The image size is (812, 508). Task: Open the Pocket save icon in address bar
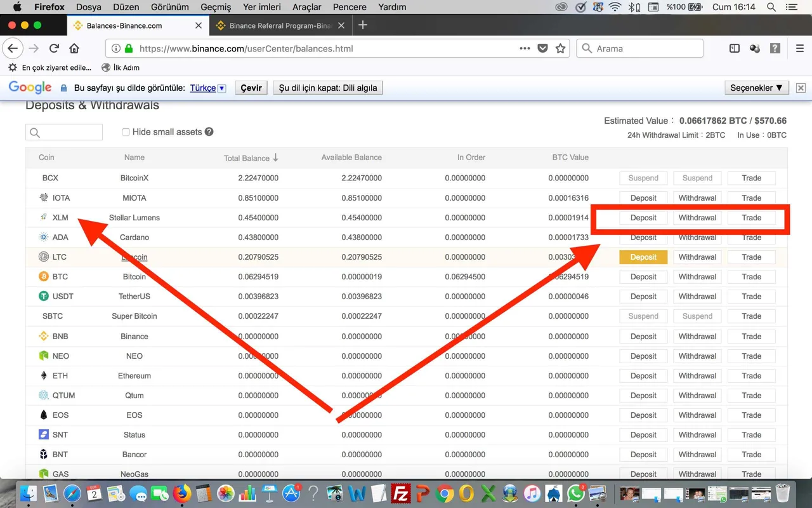tap(542, 48)
